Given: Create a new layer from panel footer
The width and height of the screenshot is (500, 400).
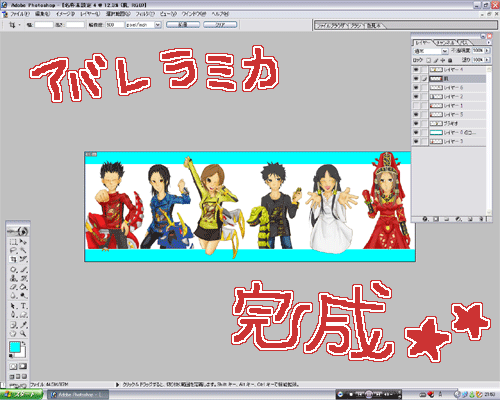Looking at the screenshot, I should point(470,219).
